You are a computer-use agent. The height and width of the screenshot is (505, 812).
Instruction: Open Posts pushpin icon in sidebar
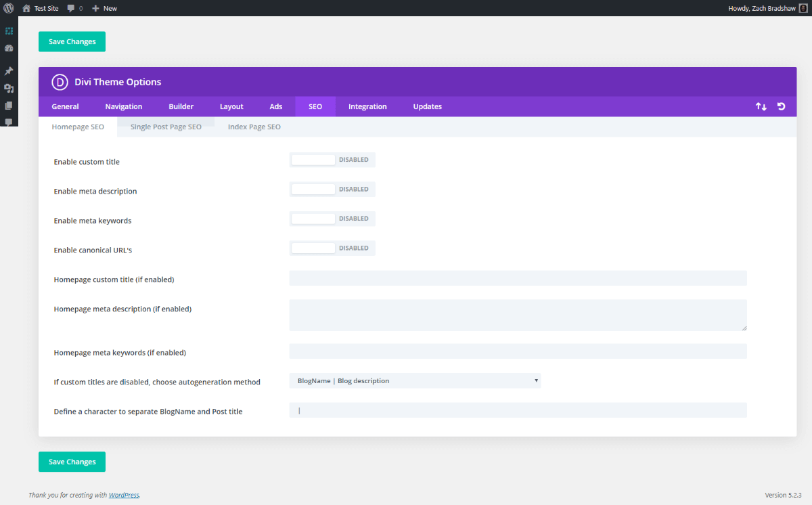click(x=9, y=71)
